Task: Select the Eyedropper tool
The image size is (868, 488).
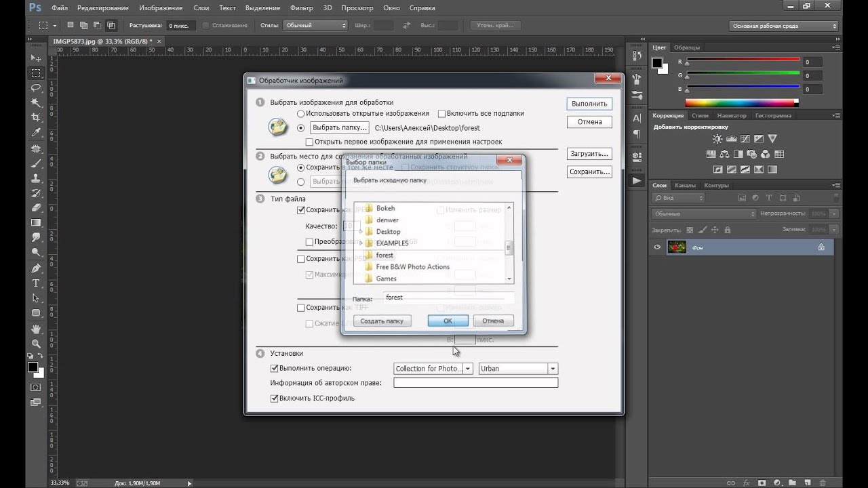Action: pyautogui.click(x=36, y=132)
